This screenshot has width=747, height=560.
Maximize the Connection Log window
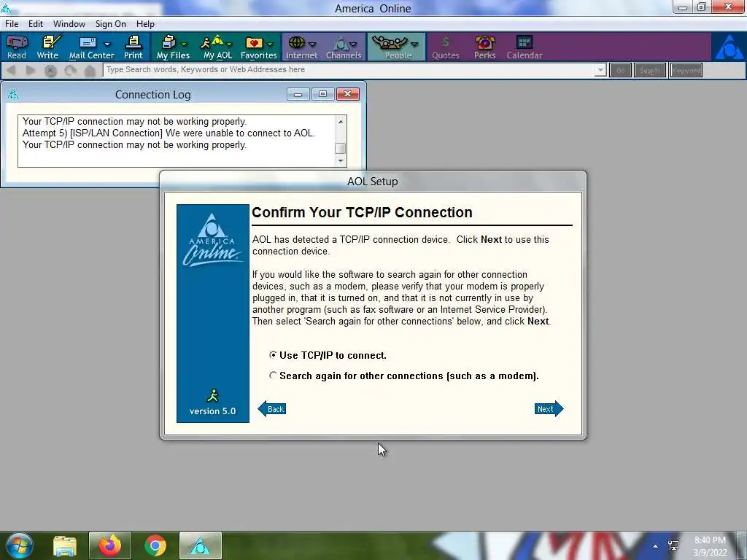[322, 94]
